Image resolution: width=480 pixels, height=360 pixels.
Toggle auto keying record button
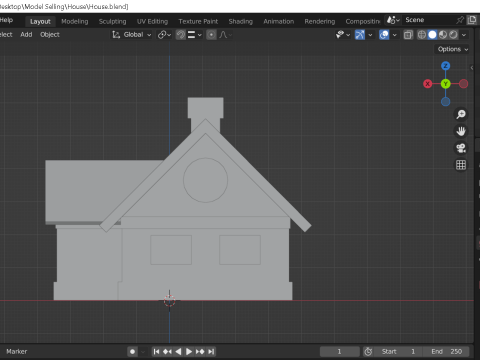click(x=132, y=352)
